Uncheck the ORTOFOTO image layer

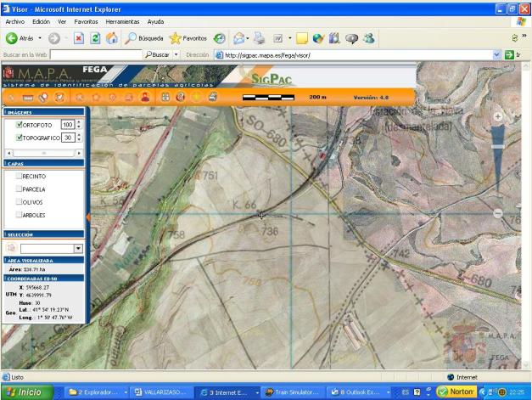pyautogui.click(x=20, y=125)
